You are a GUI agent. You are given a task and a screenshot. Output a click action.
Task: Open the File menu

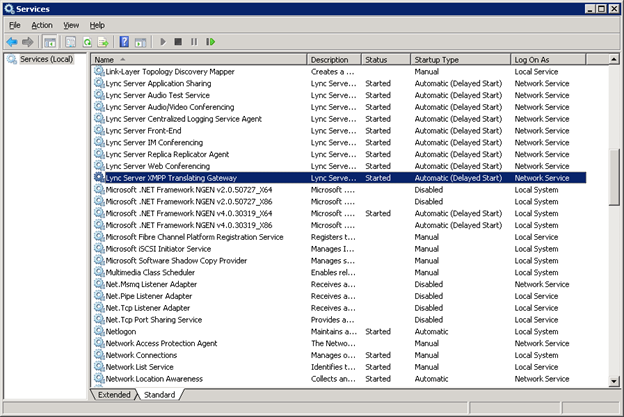pos(14,24)
